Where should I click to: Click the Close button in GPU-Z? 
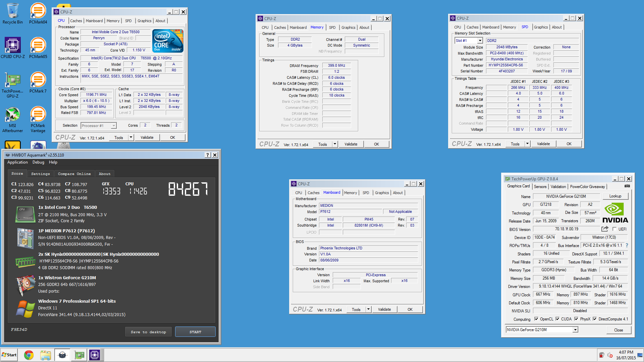point(619,330)
